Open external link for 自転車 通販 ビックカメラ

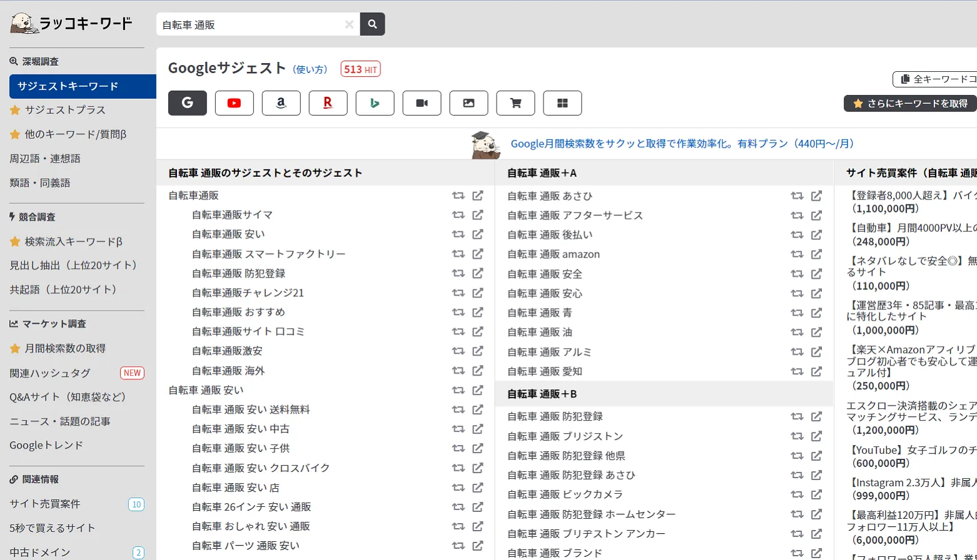tap(817, 494)
